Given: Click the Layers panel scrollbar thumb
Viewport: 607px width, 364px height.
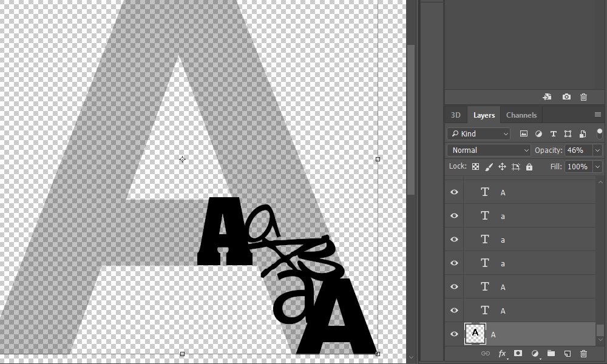Looking at the screenshot, I should pyautogui.click(x=600, y=330).
